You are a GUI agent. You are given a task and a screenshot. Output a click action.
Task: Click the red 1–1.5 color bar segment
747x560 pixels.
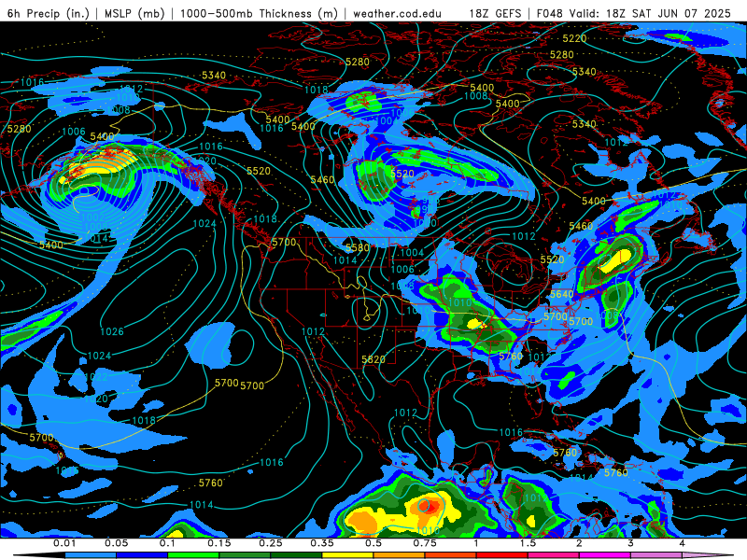coord(502,555)
